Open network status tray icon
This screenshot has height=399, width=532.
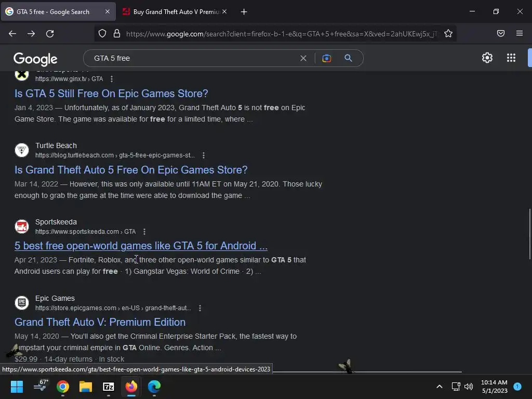(456, 387)
